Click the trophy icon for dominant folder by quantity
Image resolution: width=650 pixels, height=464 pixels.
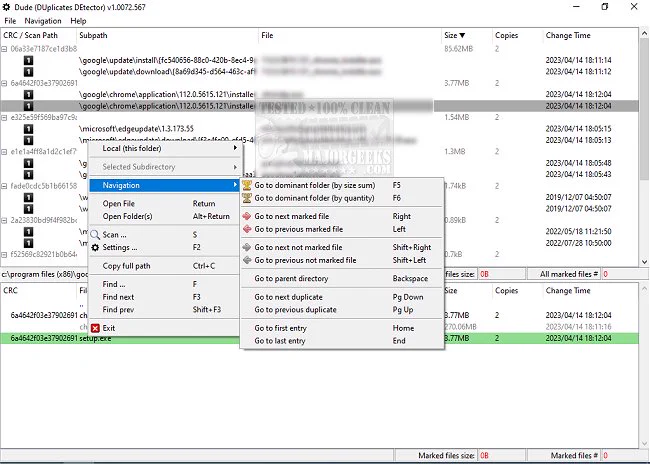click(x=247, y=198)
